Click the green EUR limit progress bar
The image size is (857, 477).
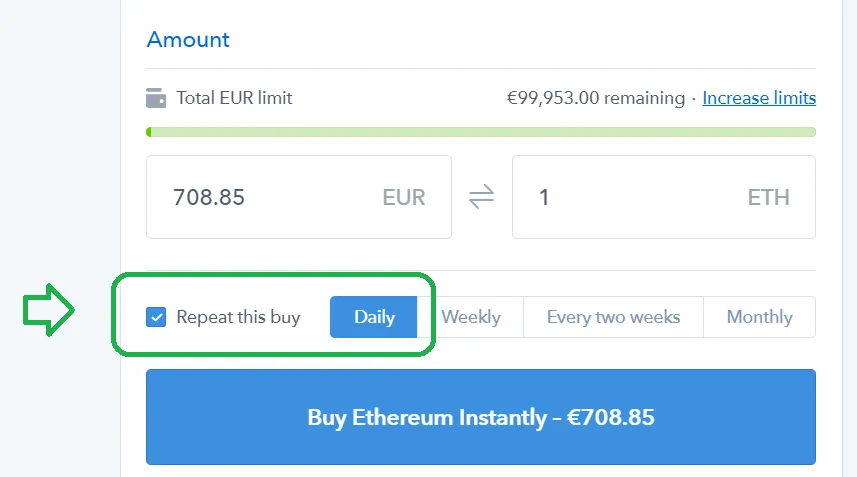coord(481,132)
